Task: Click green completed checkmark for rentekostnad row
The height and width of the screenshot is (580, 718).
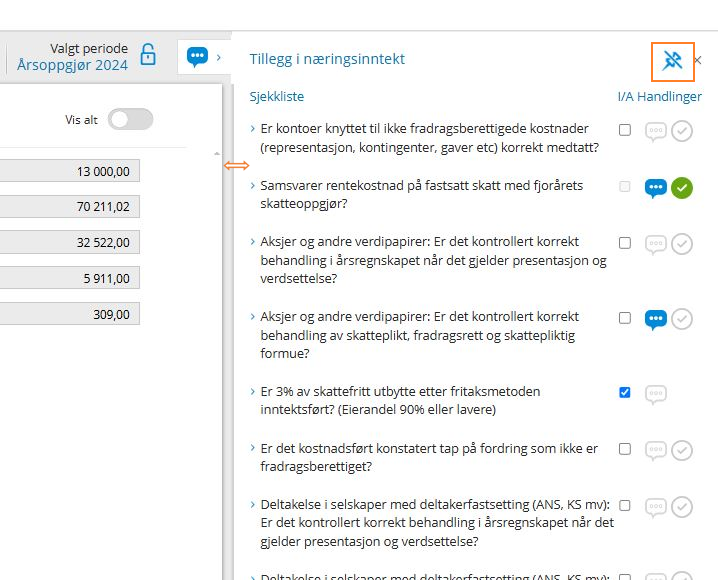Action: click(x=682, y=188)
